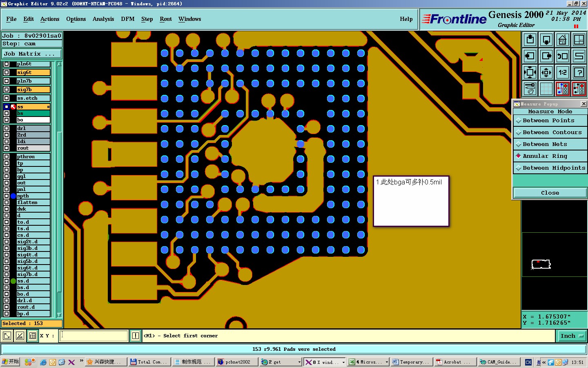Click the zoom out arrows icon
This screenshot has height=368, width=588.
tap(546, 72)
